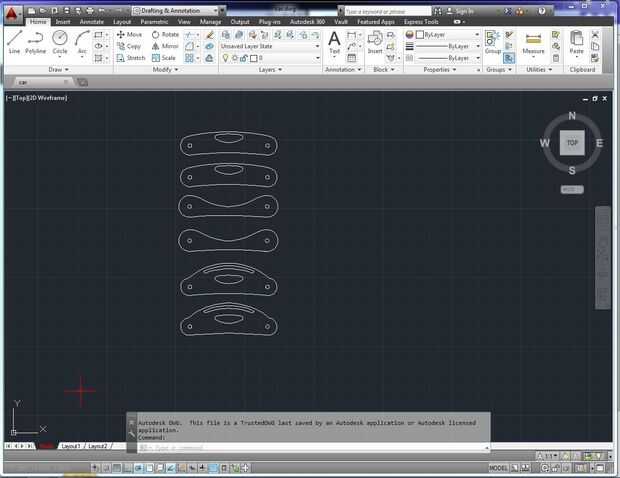Expand the Utilities panel
Screen dimensions: 620x478
point(539,70)
